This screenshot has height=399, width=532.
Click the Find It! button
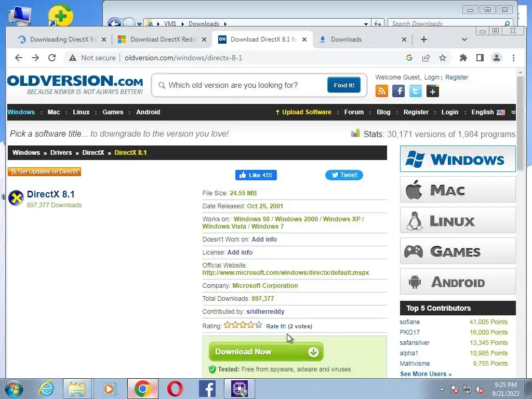coord(344,85)
